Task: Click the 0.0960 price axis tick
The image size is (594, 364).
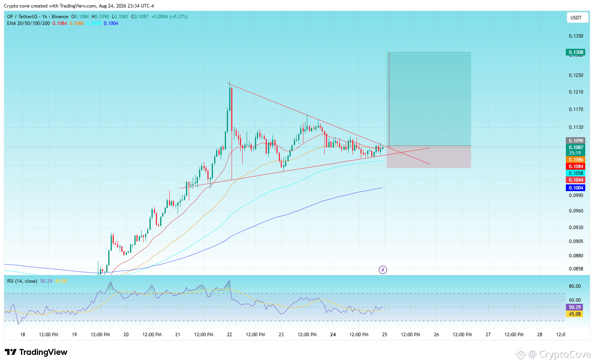Action: 576,211
